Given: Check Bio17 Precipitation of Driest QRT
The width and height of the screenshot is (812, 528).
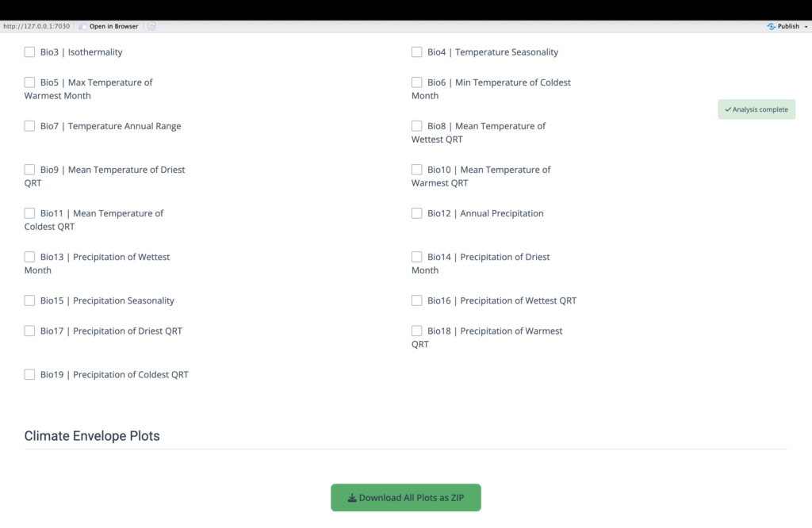Looking at the screenshot, I should [29, 331].
